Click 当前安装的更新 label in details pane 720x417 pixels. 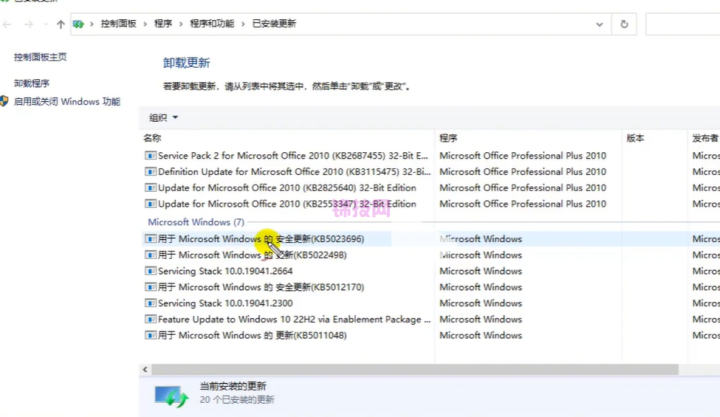pos(233,386)
